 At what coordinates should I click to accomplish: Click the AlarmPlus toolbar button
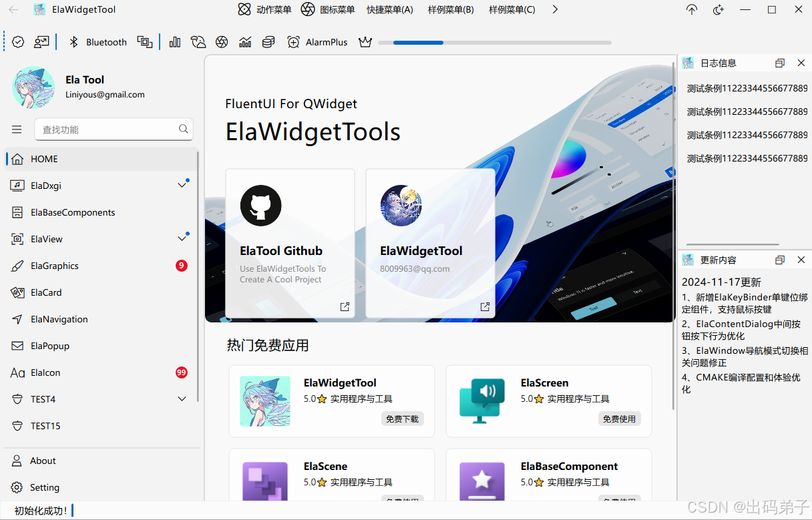317,42
